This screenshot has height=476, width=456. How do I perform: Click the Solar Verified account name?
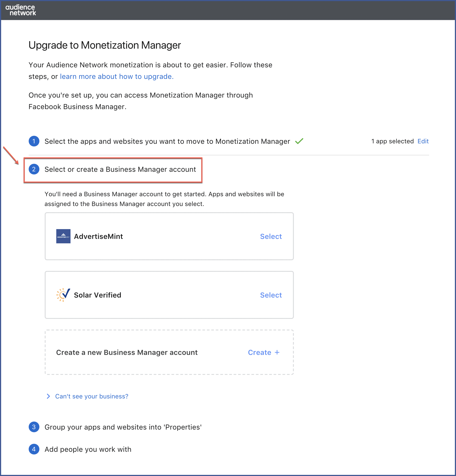[97, 295]
